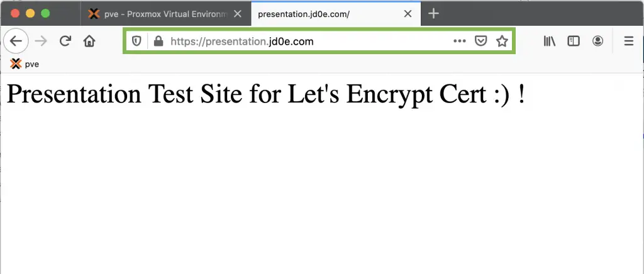
Task: Open the pve bookmark in the bookmarks toolbar
Action: [25, 64]
